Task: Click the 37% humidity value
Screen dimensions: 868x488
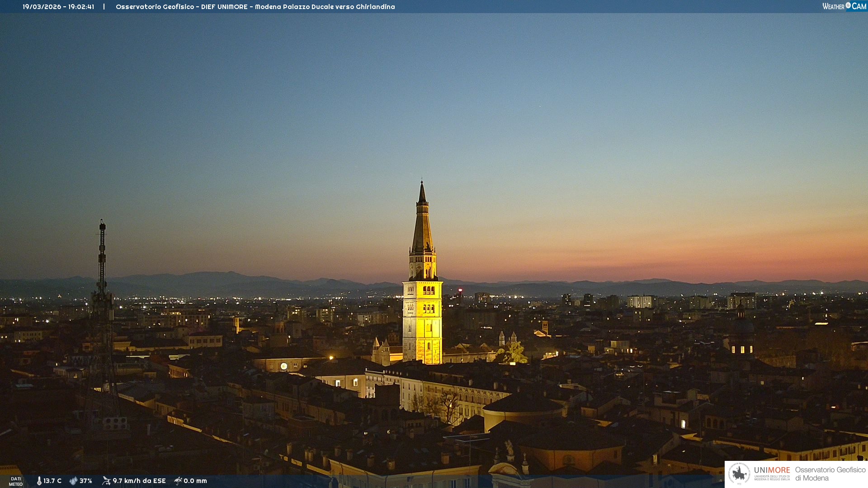Action: point(86,481)
